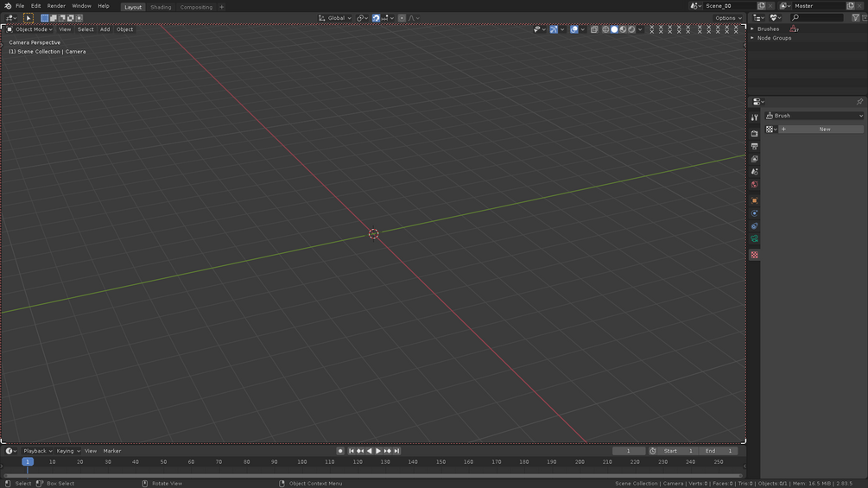Toggle auto keying record button
The image size is (868, 488).
point(340,451)
